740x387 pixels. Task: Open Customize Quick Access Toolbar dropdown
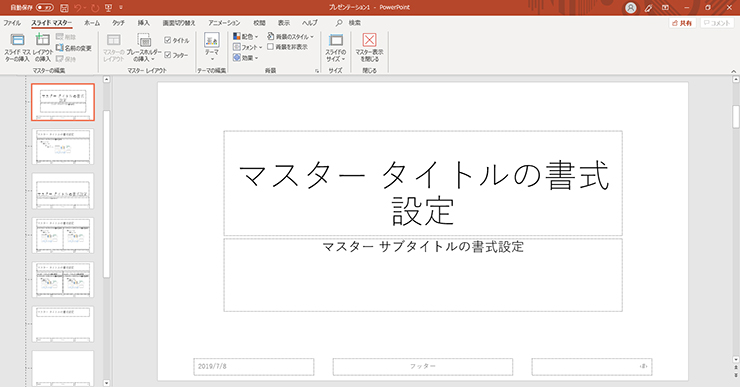(121, 8)
